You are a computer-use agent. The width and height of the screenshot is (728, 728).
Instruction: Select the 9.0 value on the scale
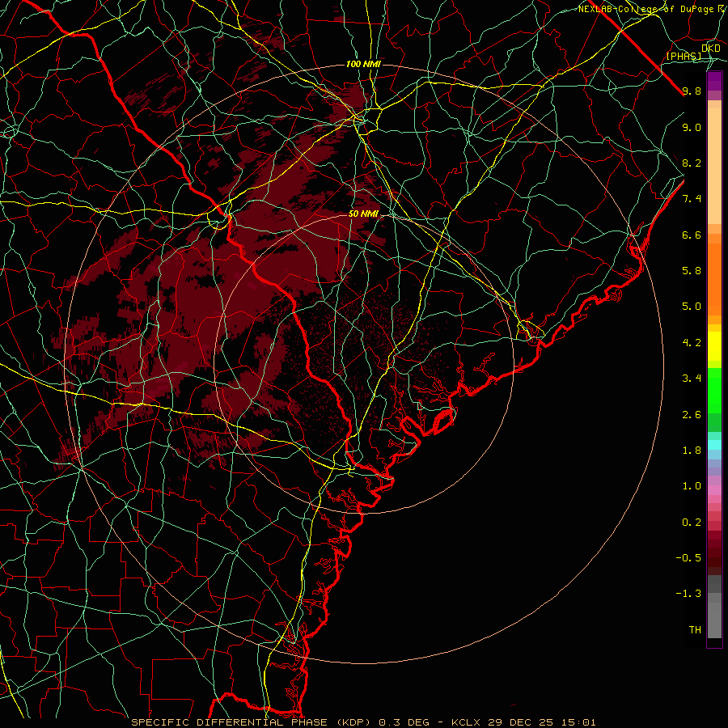(x=692, y=127)
